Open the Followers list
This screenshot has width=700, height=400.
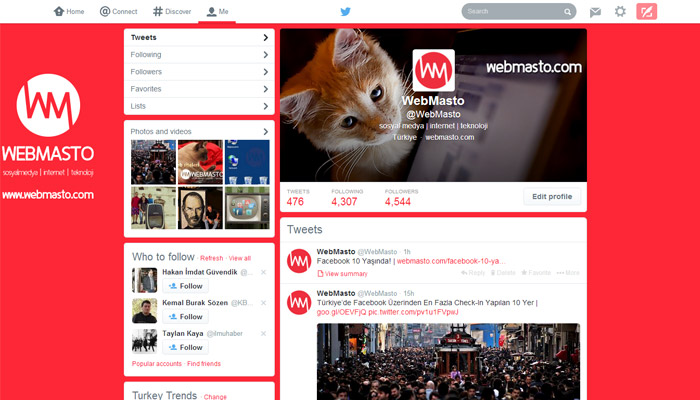point(199,72)
